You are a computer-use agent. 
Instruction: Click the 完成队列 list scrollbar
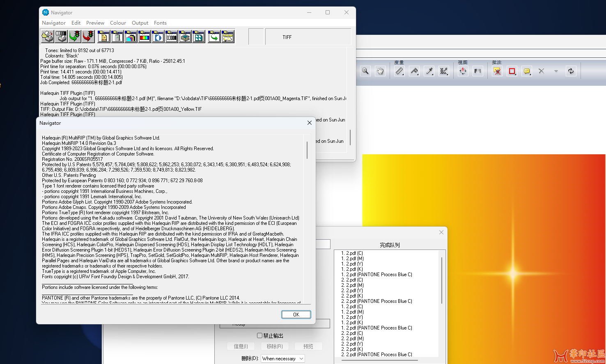pyautogui.click(x=442, y=281)
